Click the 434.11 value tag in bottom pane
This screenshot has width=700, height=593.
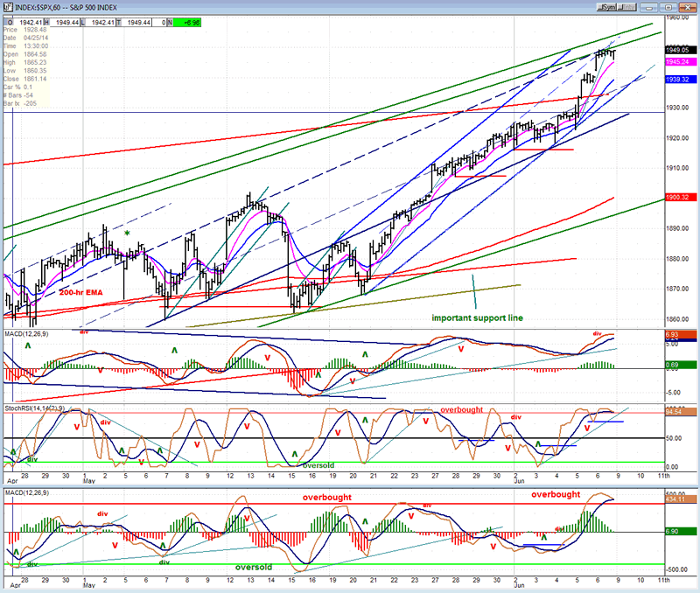(681, 499)
